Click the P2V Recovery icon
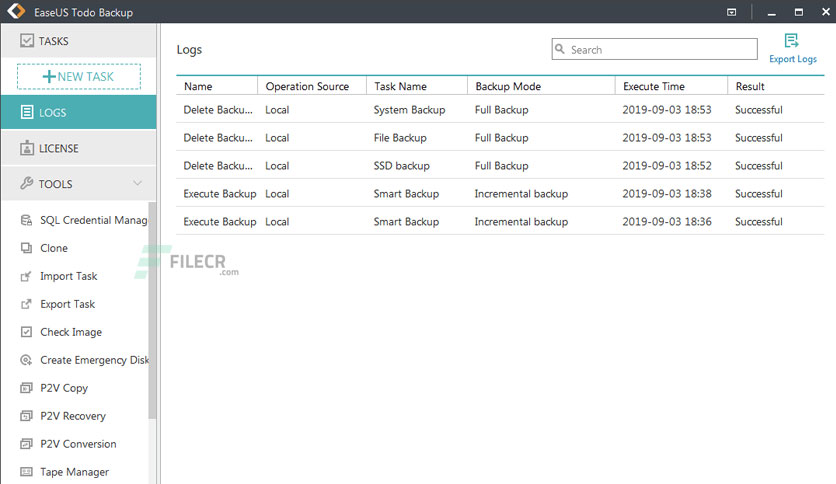836x484 pixels. tap(26, 416)
